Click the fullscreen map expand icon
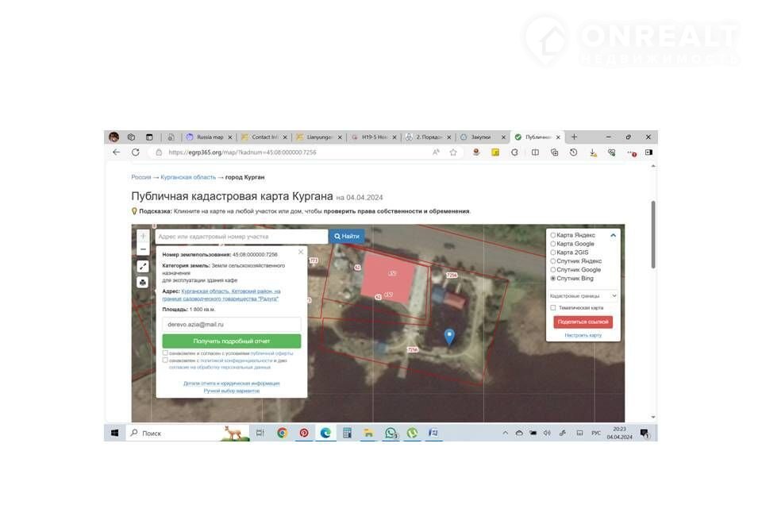 [x=143, y=267]
